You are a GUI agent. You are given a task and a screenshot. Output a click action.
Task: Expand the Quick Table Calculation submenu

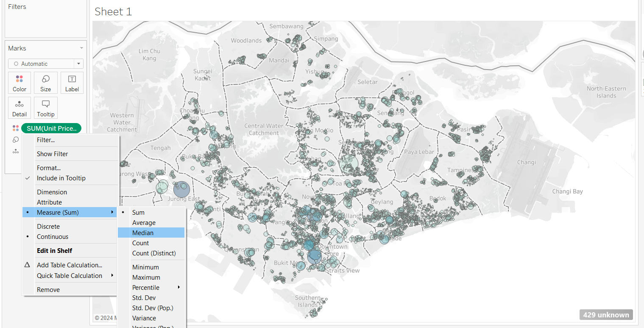70,276
